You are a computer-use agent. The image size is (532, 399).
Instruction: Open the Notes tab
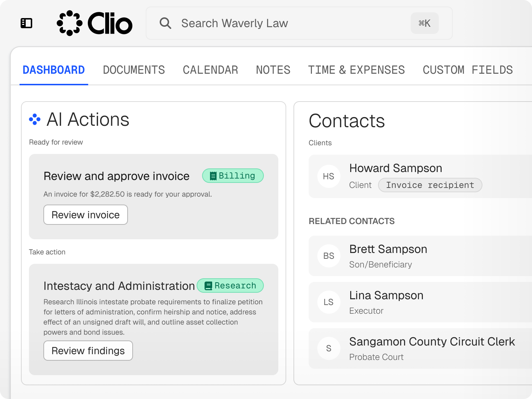coord(273,70)
